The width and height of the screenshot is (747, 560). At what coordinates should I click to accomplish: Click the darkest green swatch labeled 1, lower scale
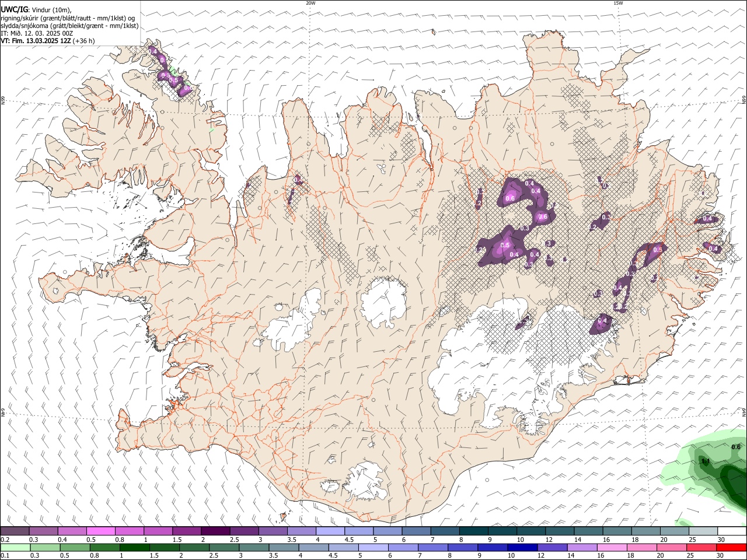point(134,547)
